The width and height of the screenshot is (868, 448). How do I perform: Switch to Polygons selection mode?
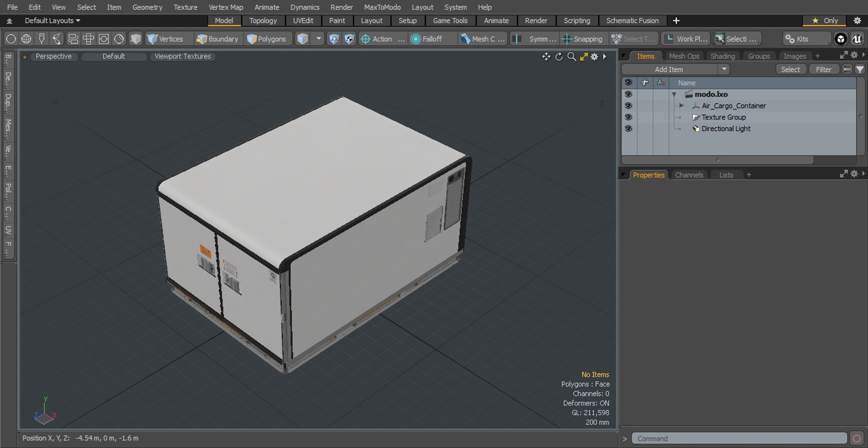point(267,39)
